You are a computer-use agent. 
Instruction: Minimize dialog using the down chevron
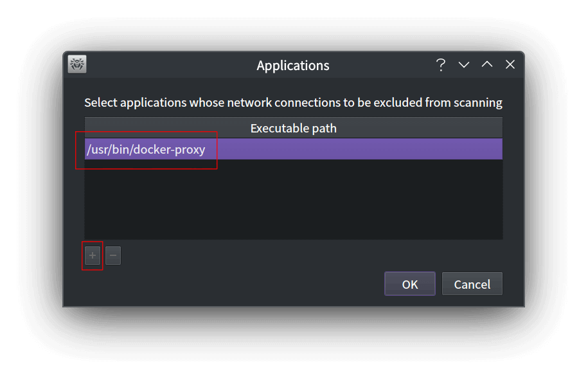coord(464,64)
